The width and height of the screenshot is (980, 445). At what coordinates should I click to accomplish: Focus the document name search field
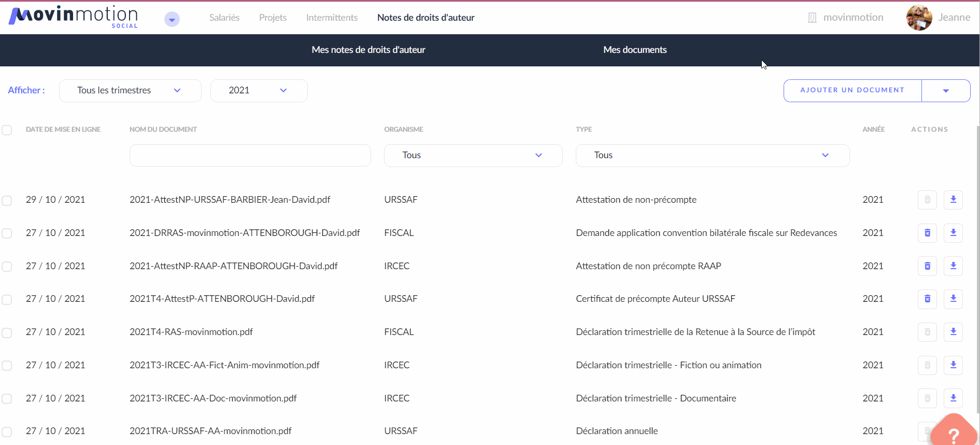coord(250,156)
